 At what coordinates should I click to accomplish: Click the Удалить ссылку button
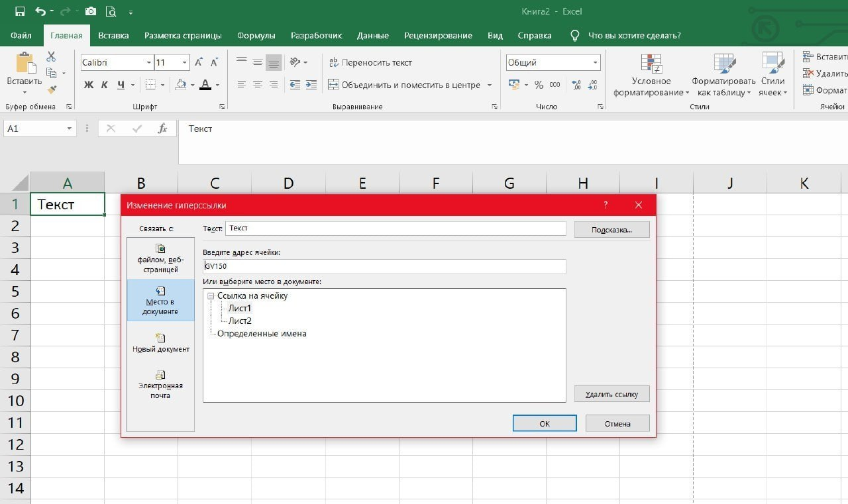tap(611, 393)
